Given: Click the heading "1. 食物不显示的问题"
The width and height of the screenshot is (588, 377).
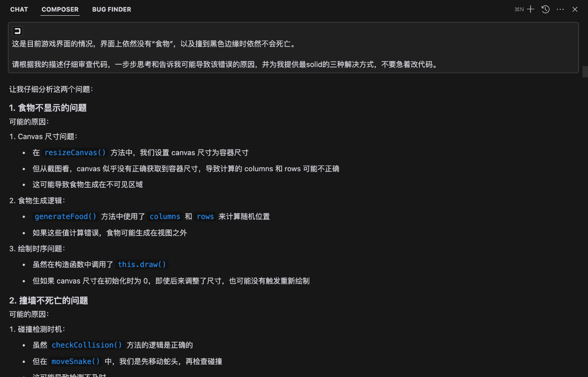Looking at the screenshot, I should pyautogui.click(x=48, y=108).
